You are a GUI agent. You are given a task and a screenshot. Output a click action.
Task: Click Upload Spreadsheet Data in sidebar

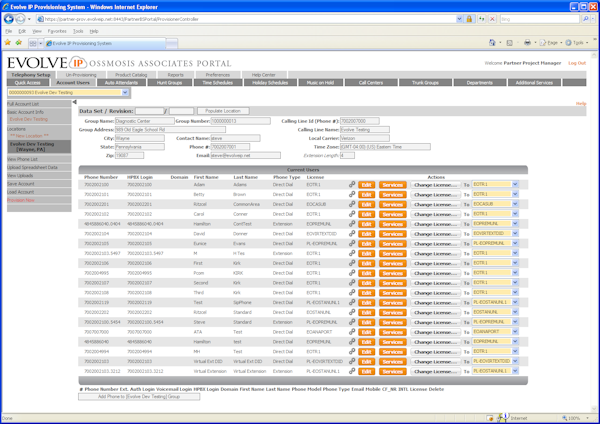tap(32, 167)
